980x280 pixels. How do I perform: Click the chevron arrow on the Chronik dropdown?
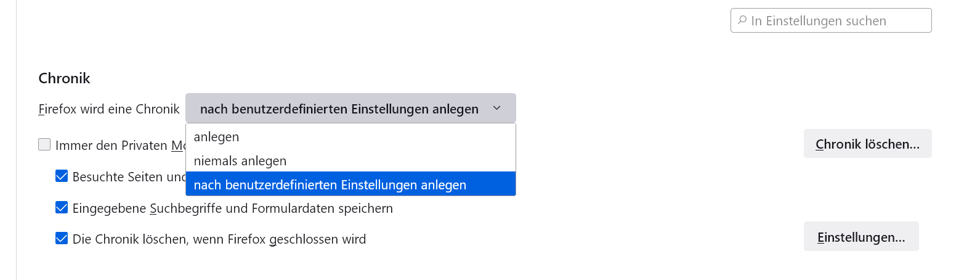pyautogui.click(x=497, y=109)
